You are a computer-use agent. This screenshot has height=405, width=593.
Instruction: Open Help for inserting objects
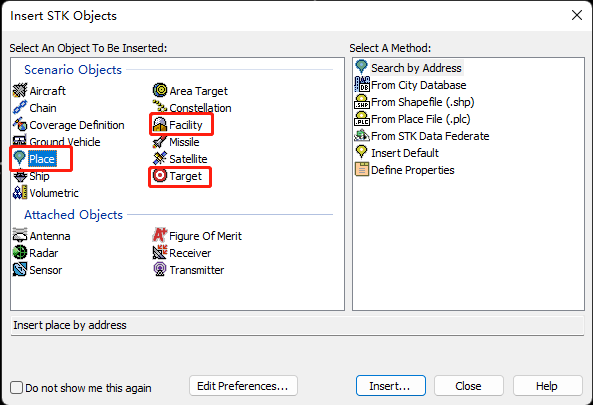548,386
